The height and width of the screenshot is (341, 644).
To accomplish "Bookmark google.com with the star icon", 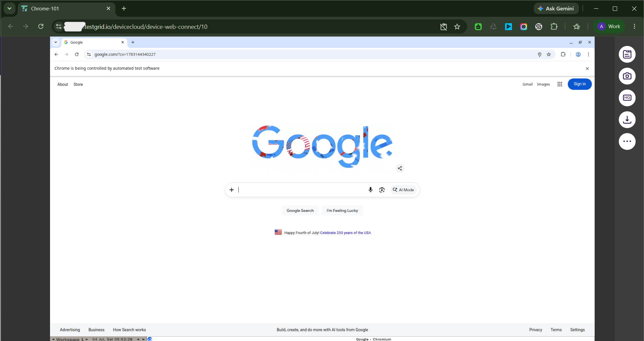I will tap(549, 54).
